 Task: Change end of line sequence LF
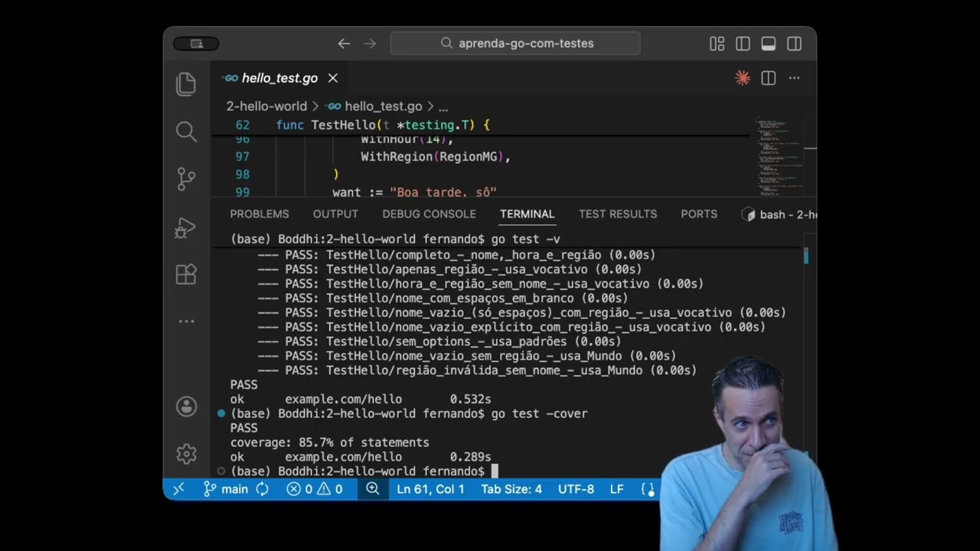(x=616, y=489)
